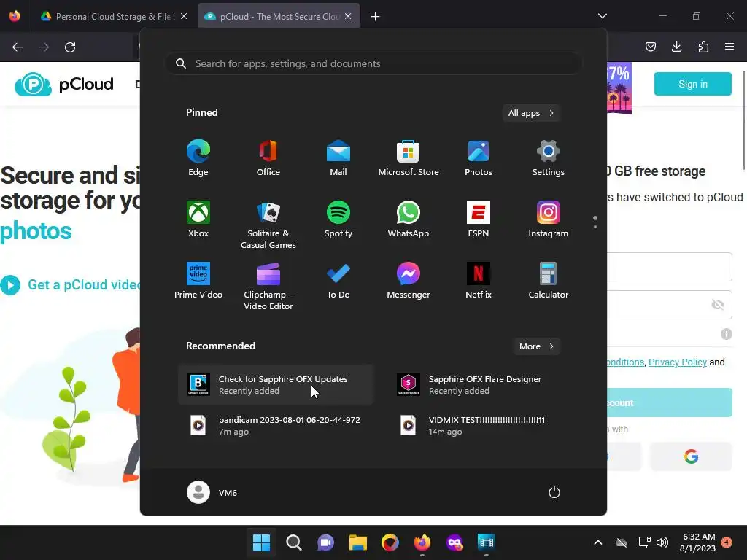Click the pCloud Sign in button

click(693, 84)
